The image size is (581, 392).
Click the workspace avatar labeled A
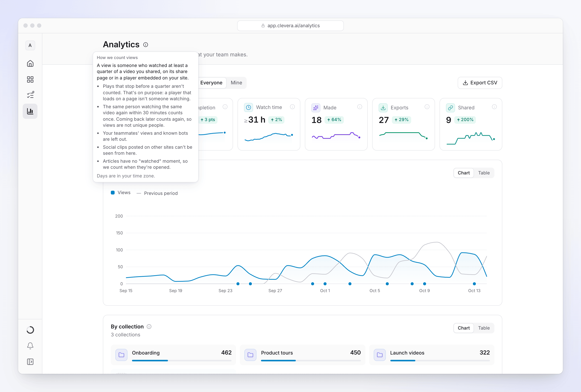[x=30, y=45]
